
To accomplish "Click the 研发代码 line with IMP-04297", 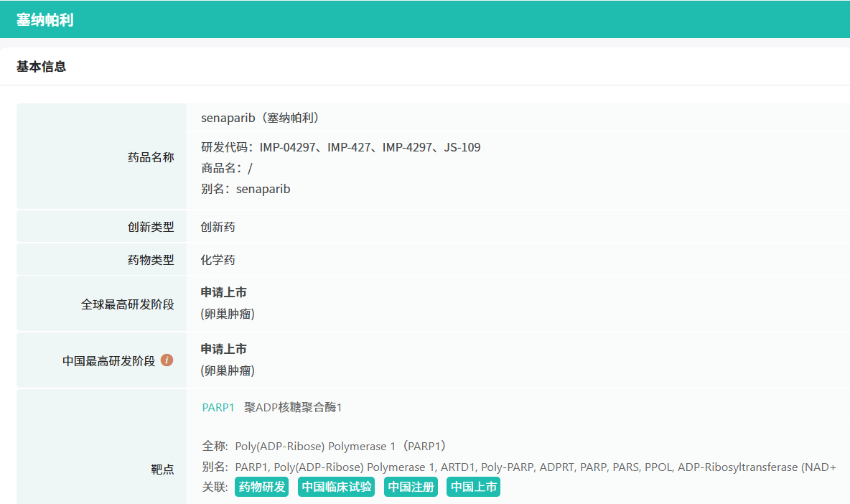I will pyautogui.click(x=340, y=147).
